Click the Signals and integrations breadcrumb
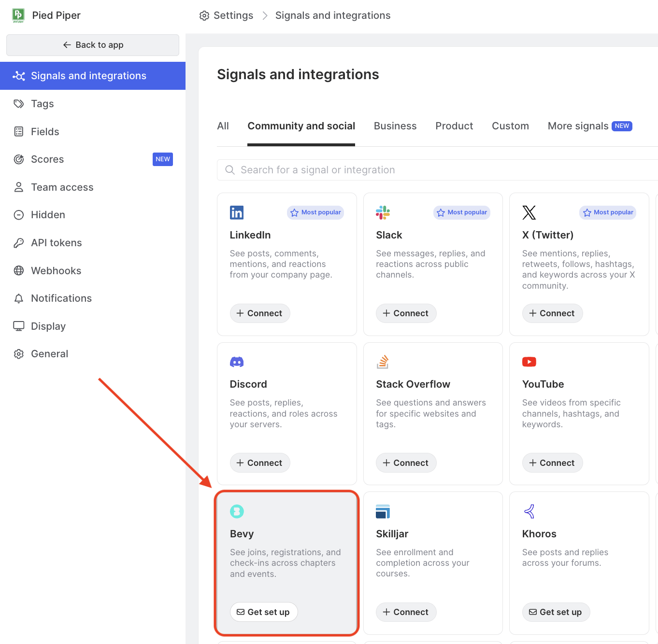This screenshot has width=658, height=644. coord(333,15)
